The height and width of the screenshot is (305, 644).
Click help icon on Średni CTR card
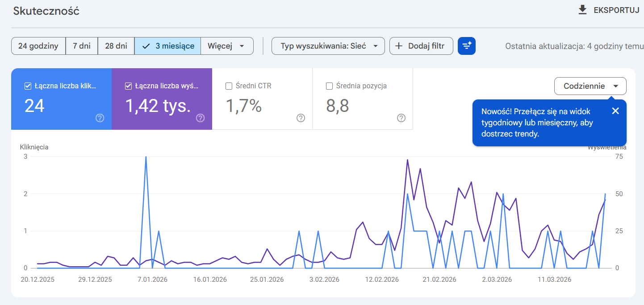(301, 118)
